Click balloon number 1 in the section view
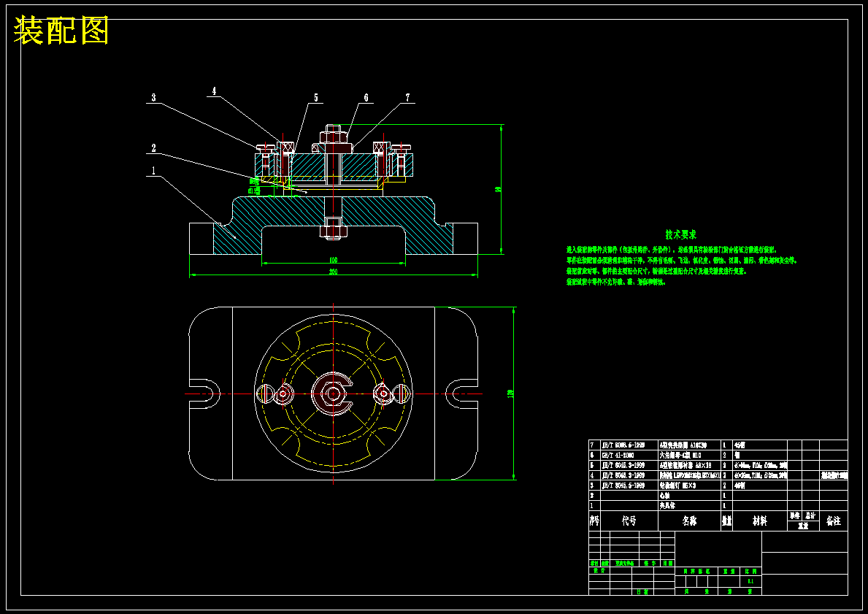The width and height of the screenshot is (868, 614). click(154, 171)
